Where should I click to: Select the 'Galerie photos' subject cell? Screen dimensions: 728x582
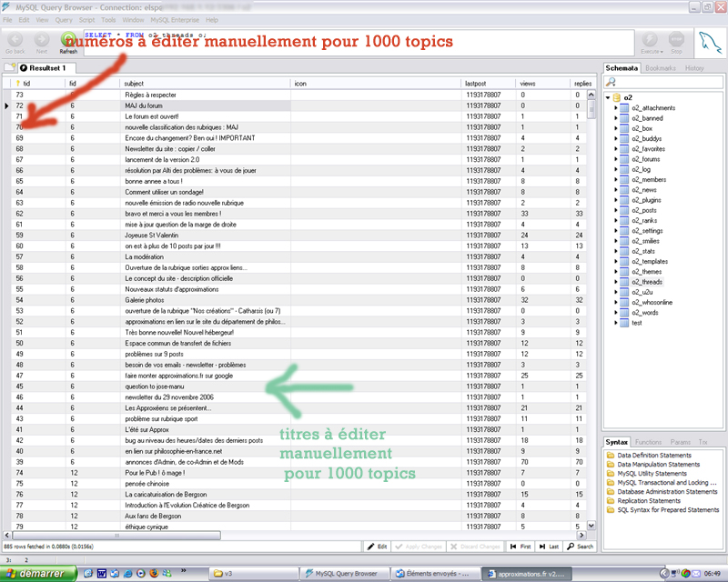click(206, 300)
